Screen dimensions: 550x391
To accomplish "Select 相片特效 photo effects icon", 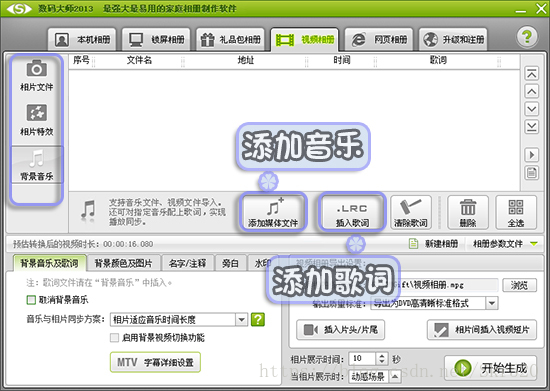I will point(36,120).
